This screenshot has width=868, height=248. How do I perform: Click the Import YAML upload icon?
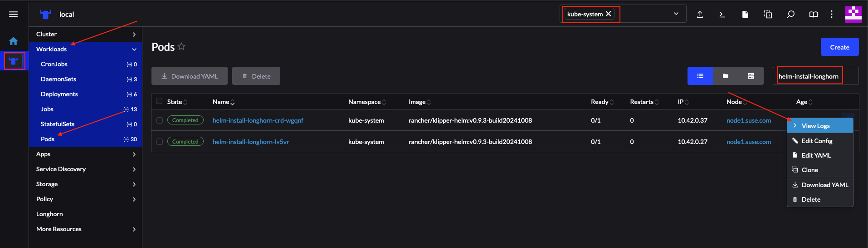[700, 15]
